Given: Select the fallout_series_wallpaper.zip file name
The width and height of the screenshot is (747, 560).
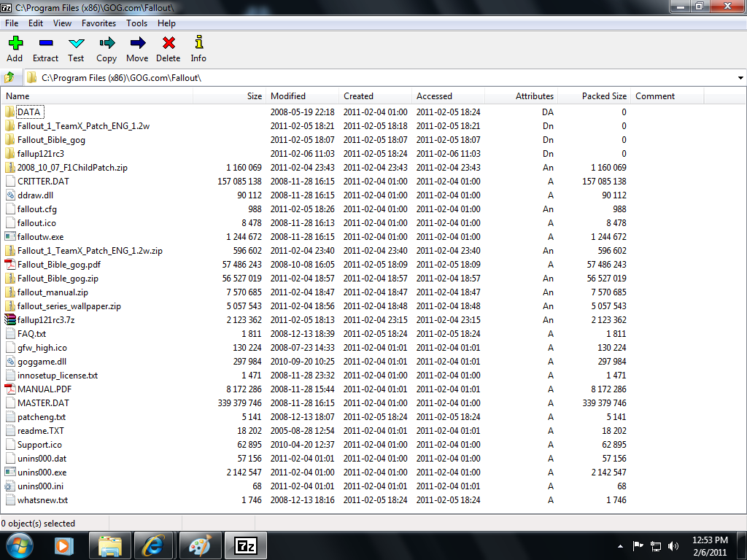Looking at the screenshot, I should [x=69, y=306].
